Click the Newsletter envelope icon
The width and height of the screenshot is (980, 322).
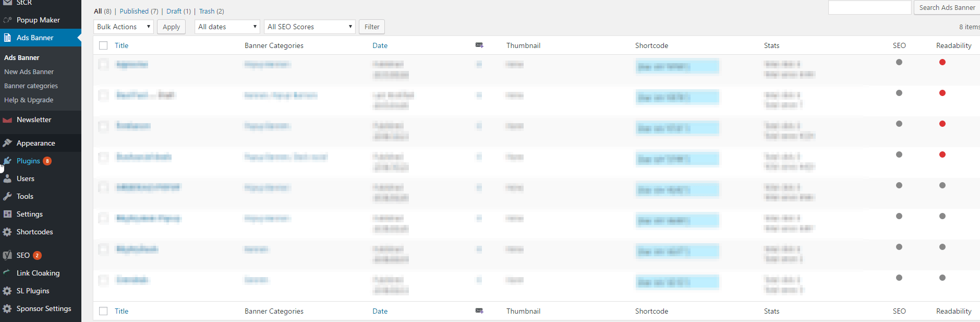click(7, 120)
